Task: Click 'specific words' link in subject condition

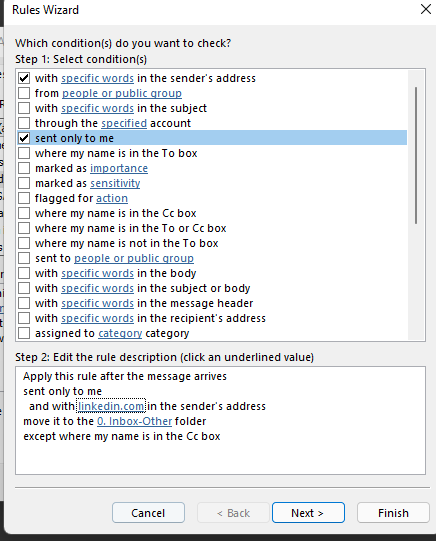Action: [98, 108]
